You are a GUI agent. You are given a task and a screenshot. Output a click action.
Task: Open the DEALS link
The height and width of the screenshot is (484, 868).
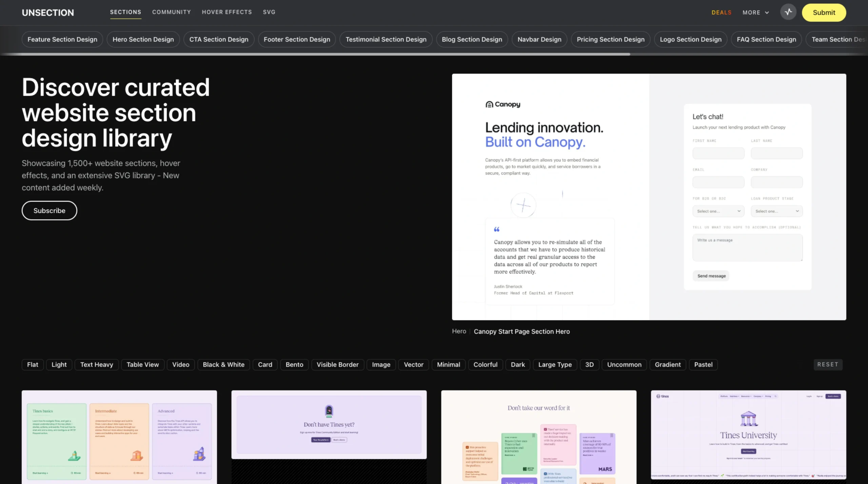pos(721,13)
